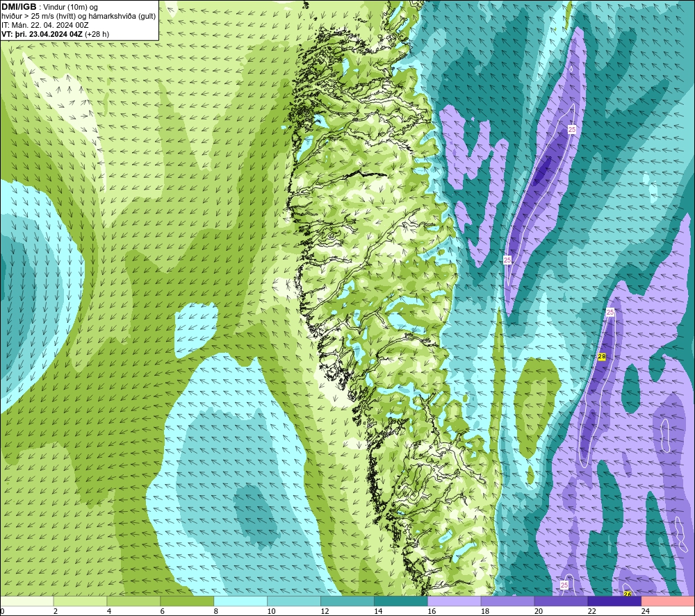695x616 pixels.
Task: Select the 20–22 m/s violet swatch
Action: pos(561,601)
